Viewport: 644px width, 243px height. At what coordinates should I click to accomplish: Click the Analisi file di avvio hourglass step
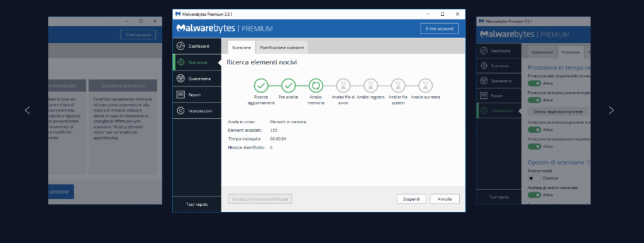(343, 86)
